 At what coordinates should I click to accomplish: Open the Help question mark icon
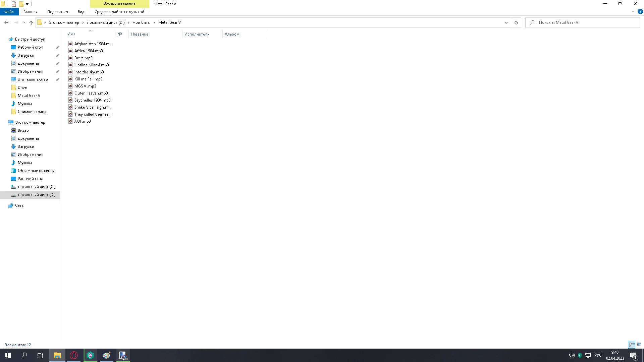(640, 11)
